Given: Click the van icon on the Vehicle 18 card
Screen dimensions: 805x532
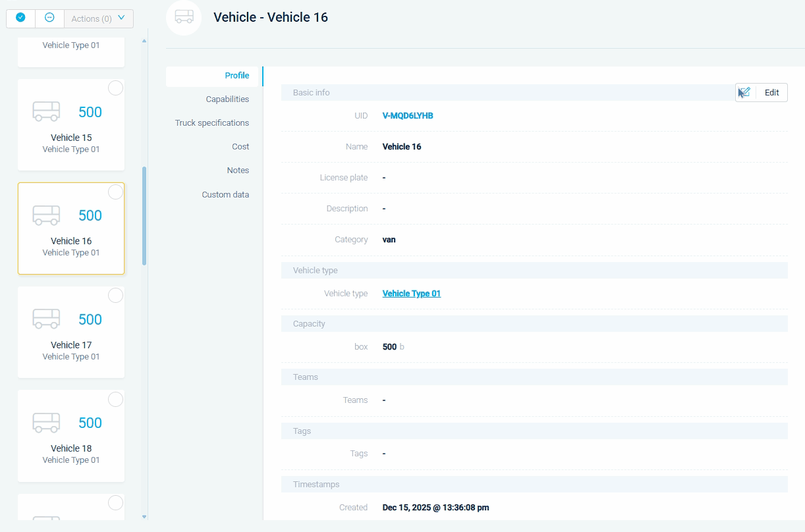Looking at the screenshot, I should click(x=46, y=423).
